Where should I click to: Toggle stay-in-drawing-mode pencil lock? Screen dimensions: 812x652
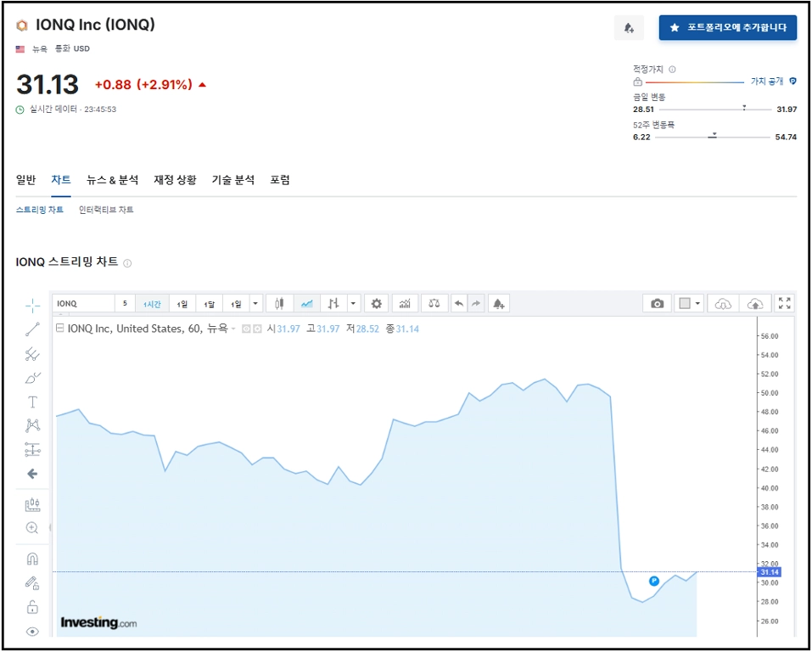point(32,583)
